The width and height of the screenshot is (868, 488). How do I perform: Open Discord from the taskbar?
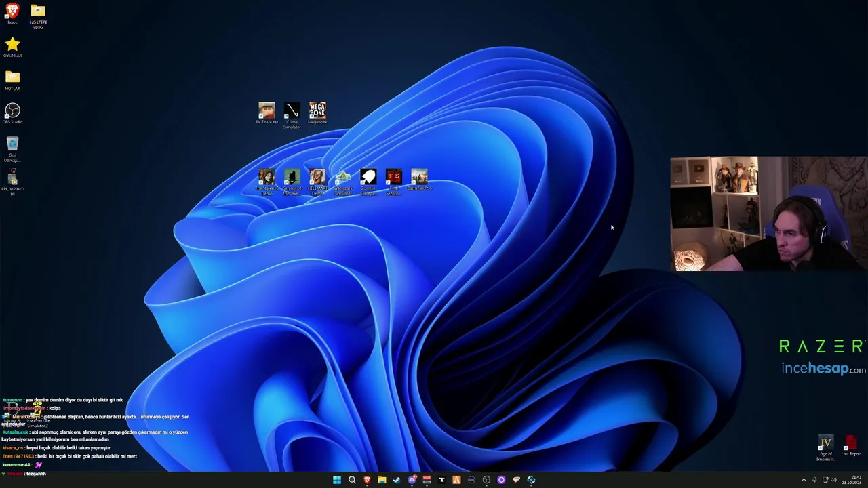click(412, 480)
